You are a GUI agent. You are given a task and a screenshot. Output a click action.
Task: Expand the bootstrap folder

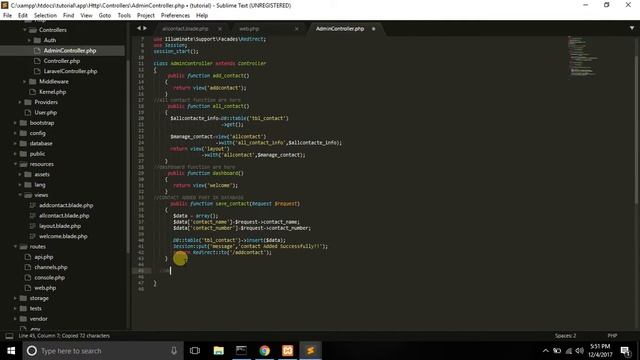pyautogui.click(x=16, y=123)
